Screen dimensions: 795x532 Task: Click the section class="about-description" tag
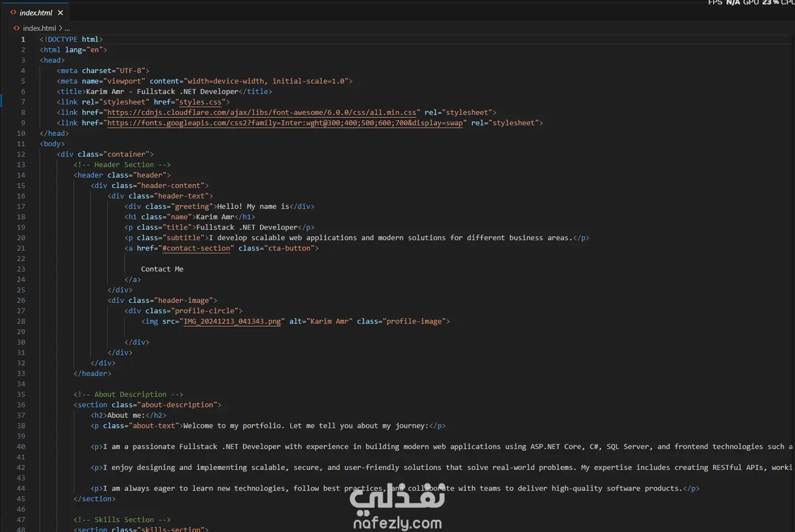click(x=147, y=405)
